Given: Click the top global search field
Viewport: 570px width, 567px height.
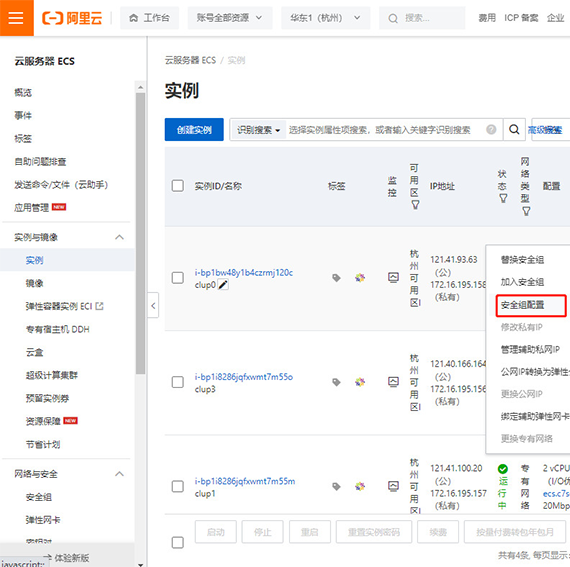Looking at the screenshot, I should click(422, 18).
